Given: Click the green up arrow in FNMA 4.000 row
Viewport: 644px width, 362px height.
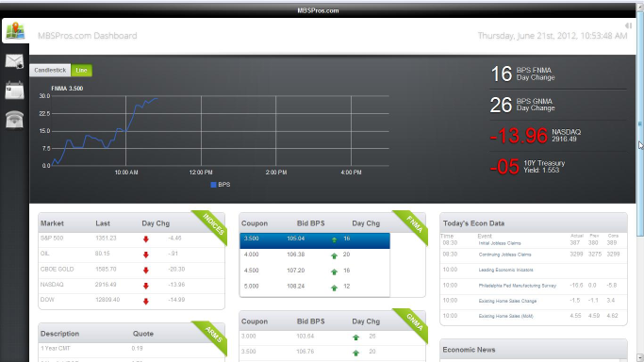Looking at the screenshot, I should pos(334,255).
